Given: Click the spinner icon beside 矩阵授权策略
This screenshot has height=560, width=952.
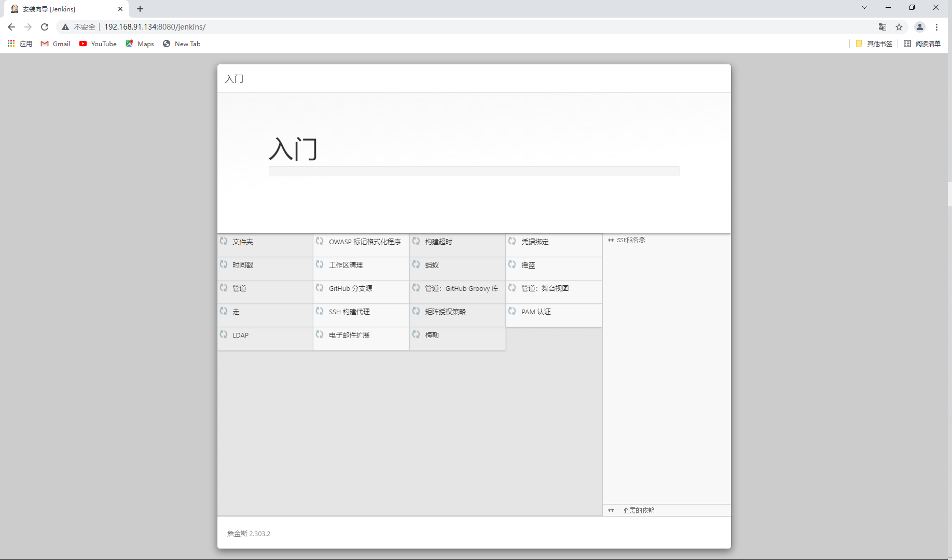Looking at the screenshot, I should point(416,311).
